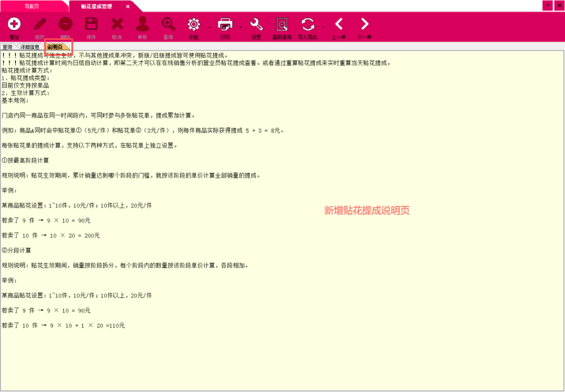Expand the dropdown arrow beside 导入导出
Image resolution: width=565 pixels, height=392 pixels.
(323, 27)
